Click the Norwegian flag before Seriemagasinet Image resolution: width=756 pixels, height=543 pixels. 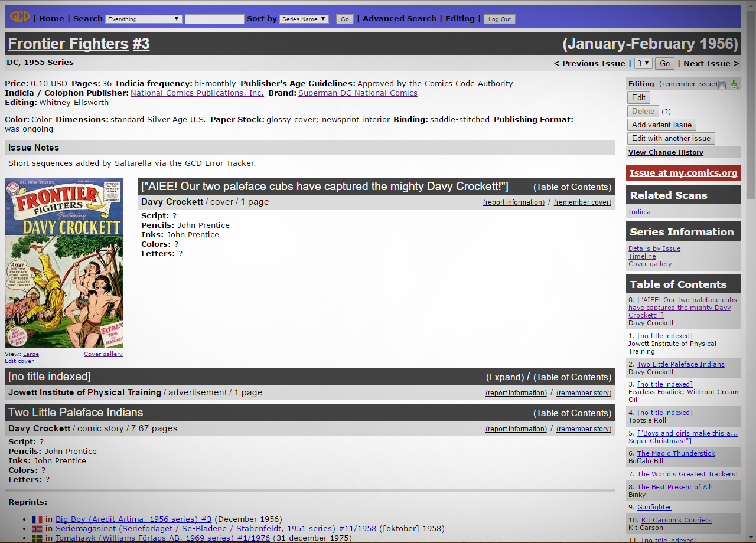[x=37, y=529]
